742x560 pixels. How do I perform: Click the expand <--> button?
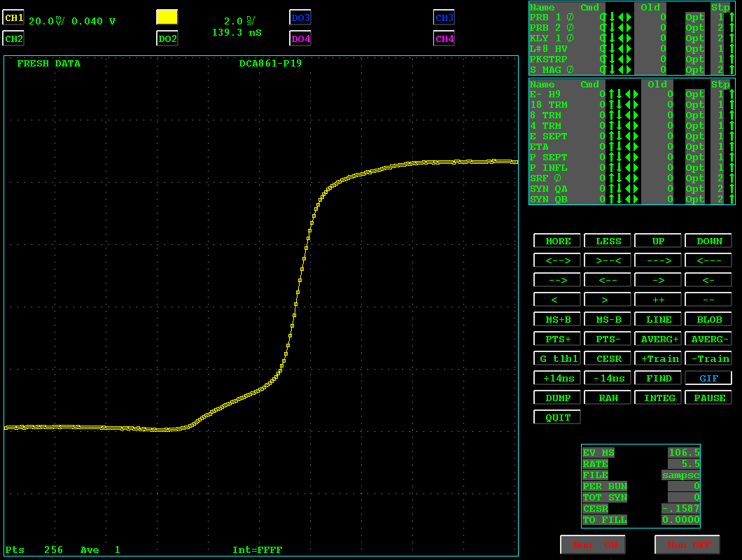[x=557, y=260]
